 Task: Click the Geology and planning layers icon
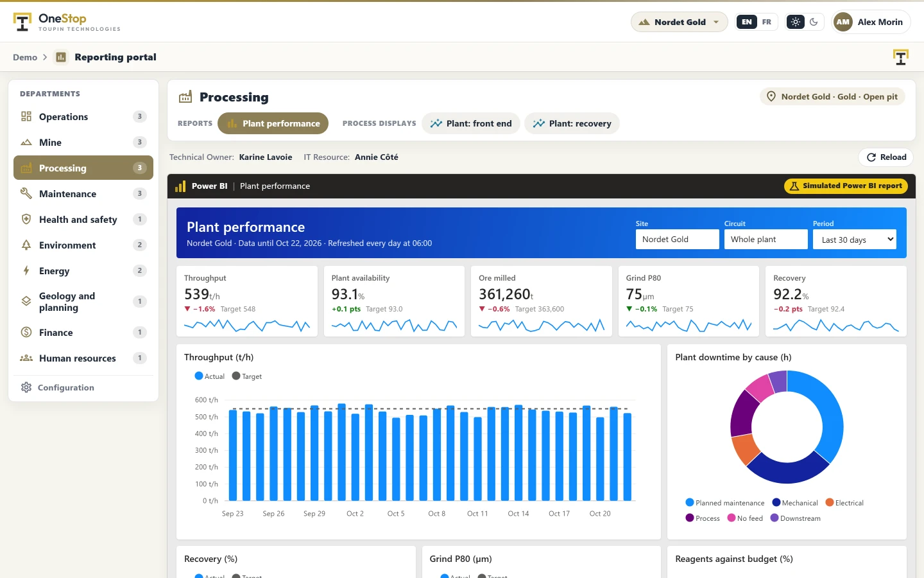[x=26, y=301]
